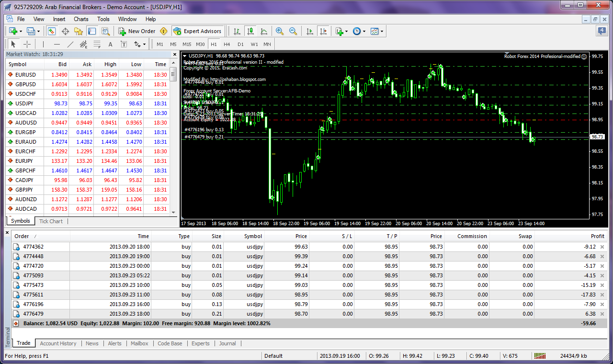Expand the Profiles dropdown arrow

39,31
